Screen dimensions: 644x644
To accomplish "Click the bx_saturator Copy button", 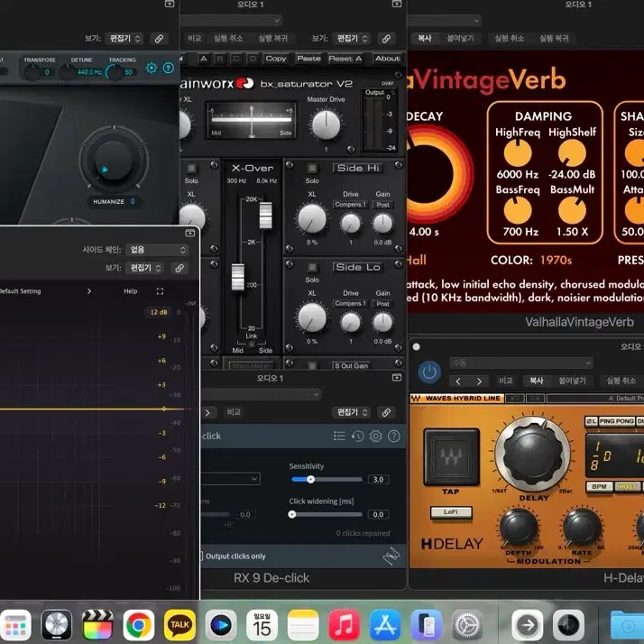I will click(276, 59).
